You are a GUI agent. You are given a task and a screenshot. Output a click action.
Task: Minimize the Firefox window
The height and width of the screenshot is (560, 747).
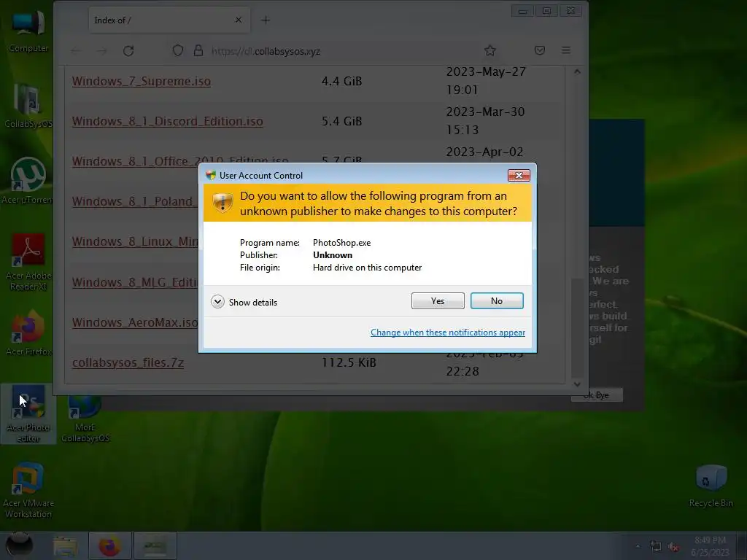point(522,10)
